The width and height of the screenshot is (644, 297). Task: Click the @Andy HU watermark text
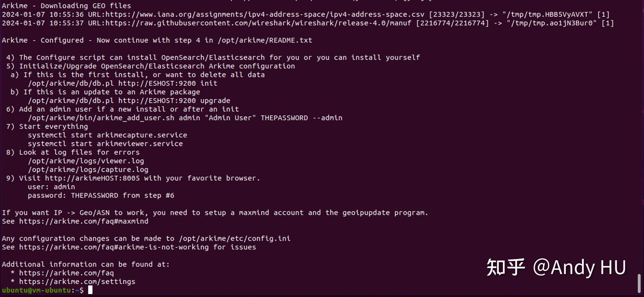[x=579, y=267]
